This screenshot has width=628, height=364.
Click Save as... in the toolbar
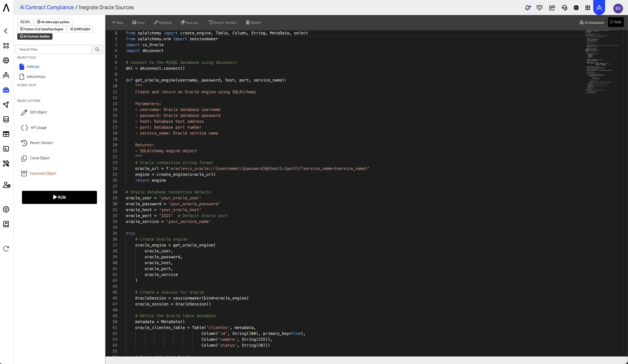tap(190, 22)
